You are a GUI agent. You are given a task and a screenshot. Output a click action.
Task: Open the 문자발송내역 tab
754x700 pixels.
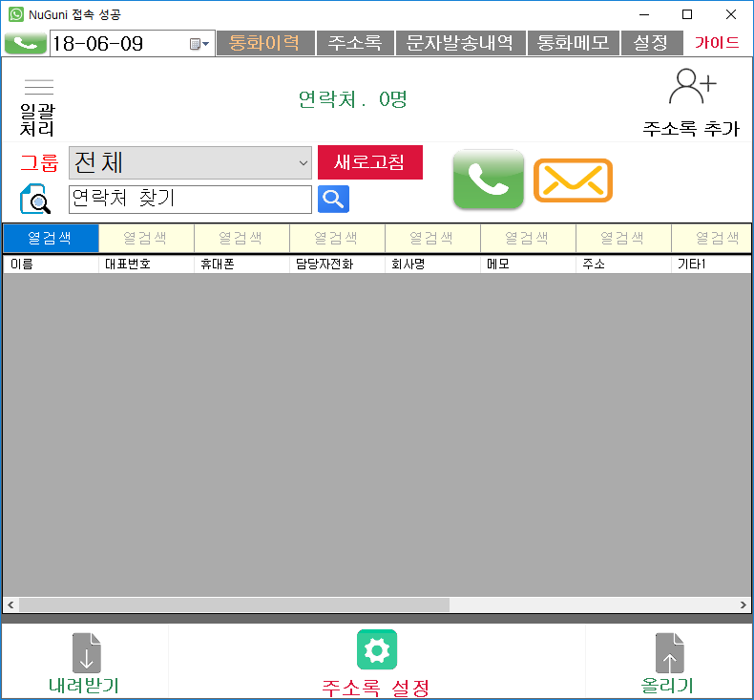click(x=460, y=43)
